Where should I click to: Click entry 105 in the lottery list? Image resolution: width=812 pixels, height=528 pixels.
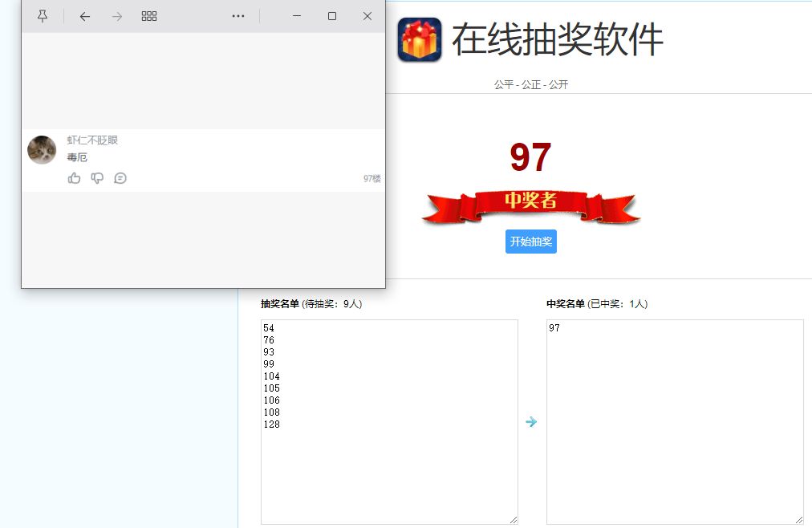(x=271, y=388)
